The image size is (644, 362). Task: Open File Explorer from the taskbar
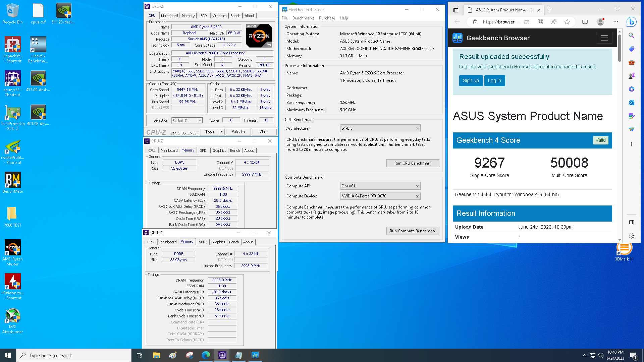156,355
